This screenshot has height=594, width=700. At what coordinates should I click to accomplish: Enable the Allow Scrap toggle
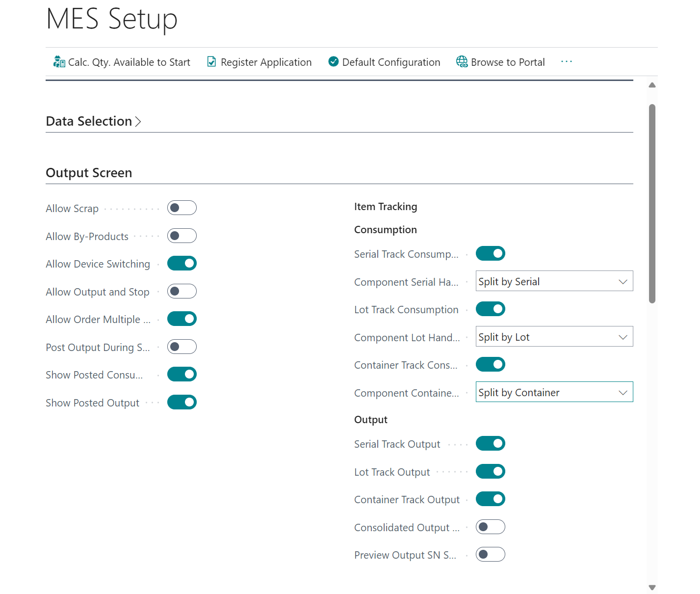tap(182, 208)
